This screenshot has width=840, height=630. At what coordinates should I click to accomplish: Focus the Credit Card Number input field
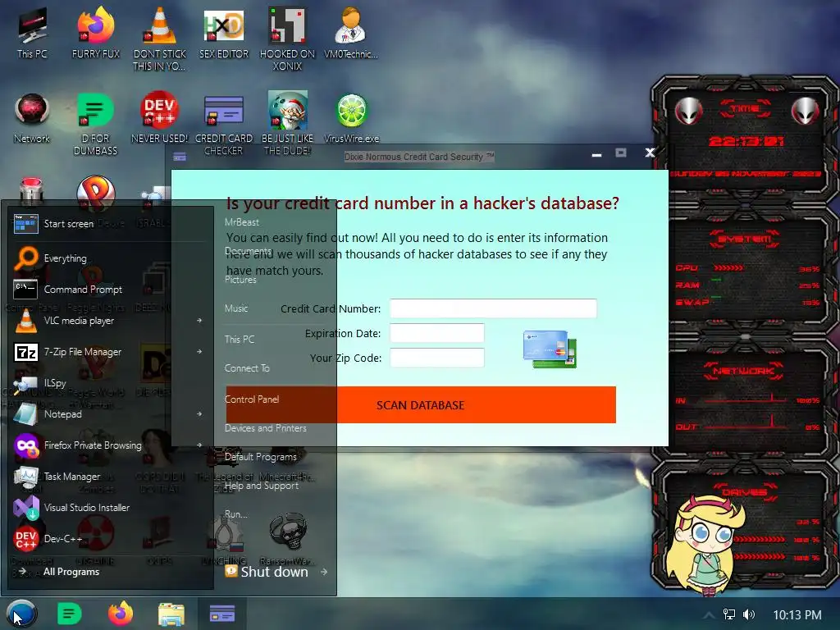click(493, 308)
